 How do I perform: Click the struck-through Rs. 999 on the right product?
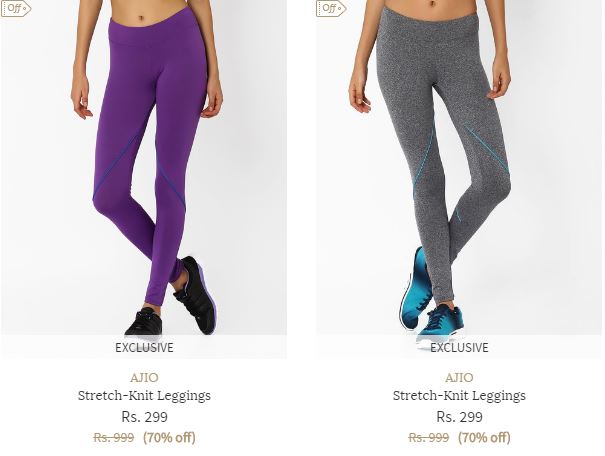pos(429,437)
